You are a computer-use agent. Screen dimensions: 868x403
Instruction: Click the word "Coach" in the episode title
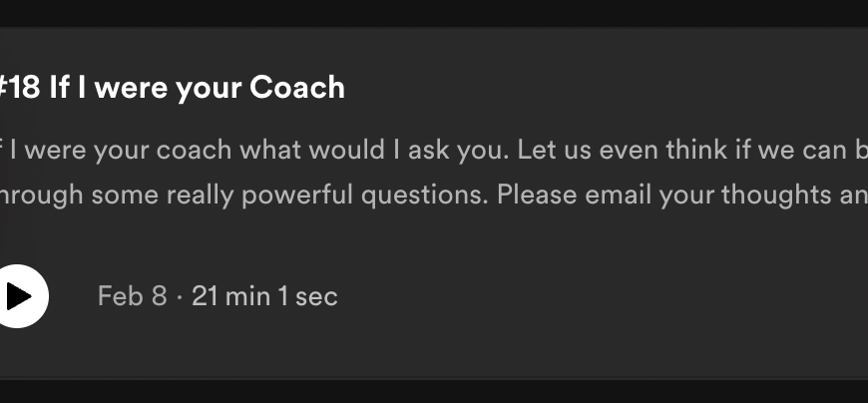(x=297, y=88)
